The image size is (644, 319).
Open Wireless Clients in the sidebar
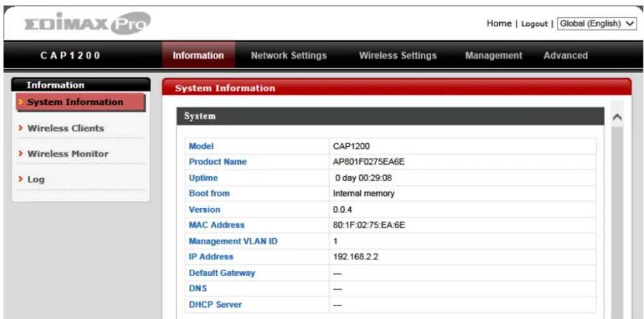tap(65, 128)
